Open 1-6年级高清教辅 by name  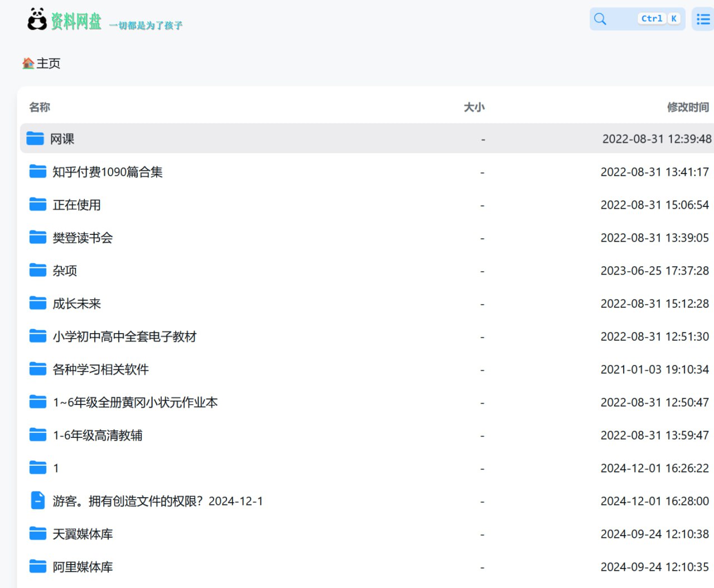98,435
